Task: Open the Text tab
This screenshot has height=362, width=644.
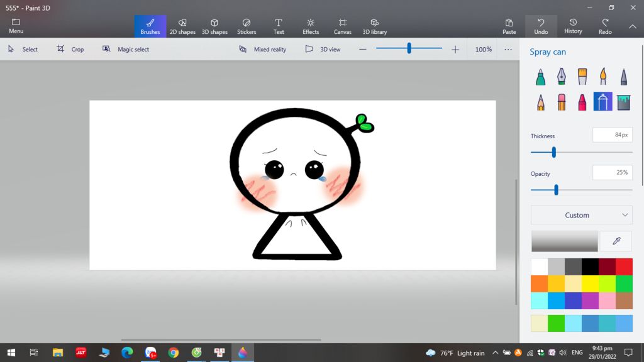Action: tap(279, 26)
